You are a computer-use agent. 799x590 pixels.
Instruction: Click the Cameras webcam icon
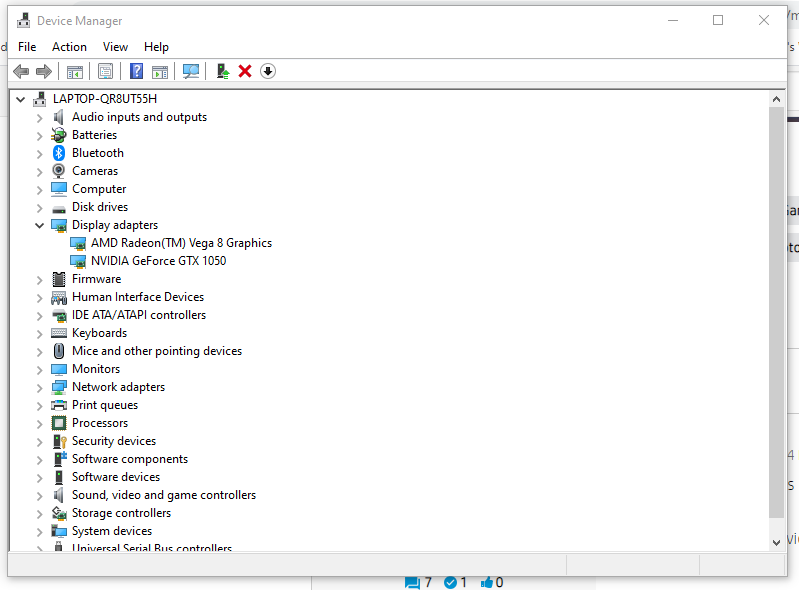(x=59, y=171)
